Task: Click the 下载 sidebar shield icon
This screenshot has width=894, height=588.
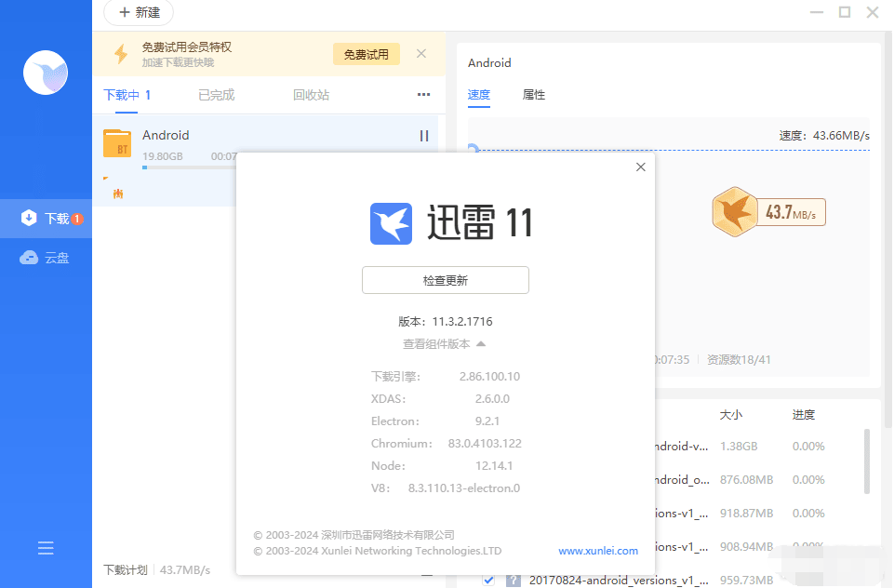Action: (29, 218)
